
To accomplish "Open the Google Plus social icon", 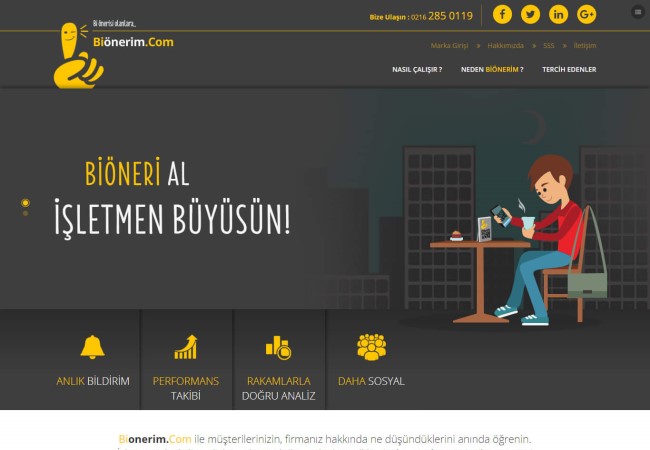I will 586,15.
